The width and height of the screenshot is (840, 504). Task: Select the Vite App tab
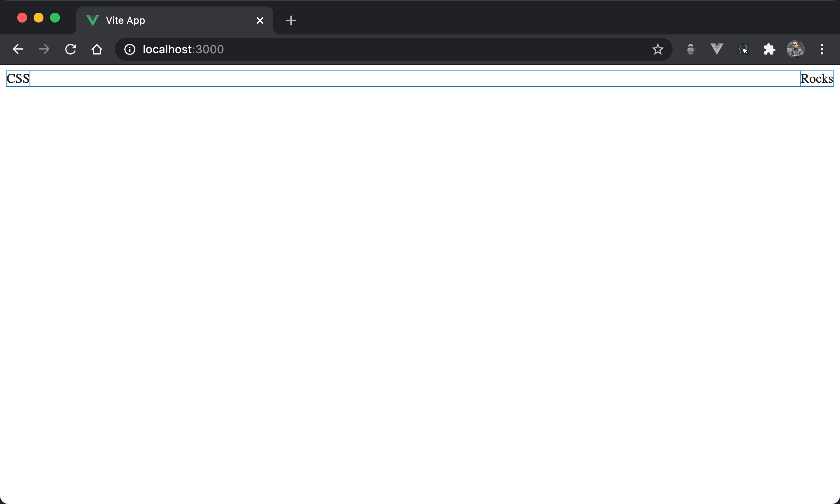point(164,20)
